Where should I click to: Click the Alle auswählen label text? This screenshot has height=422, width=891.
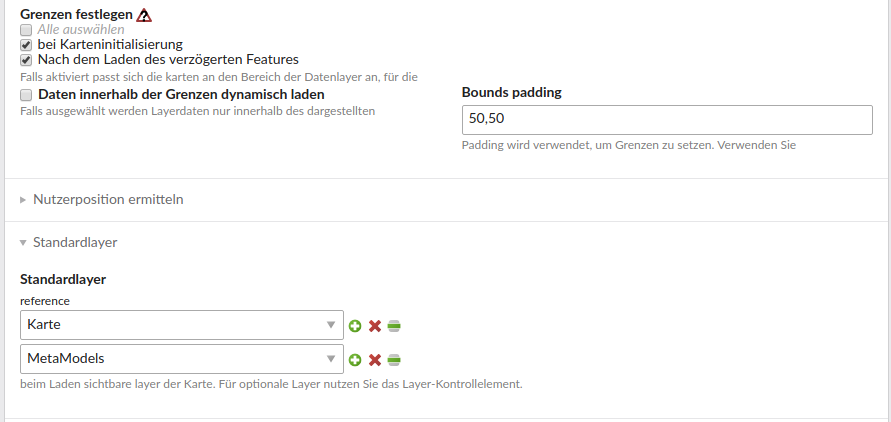tap(81, 30)
